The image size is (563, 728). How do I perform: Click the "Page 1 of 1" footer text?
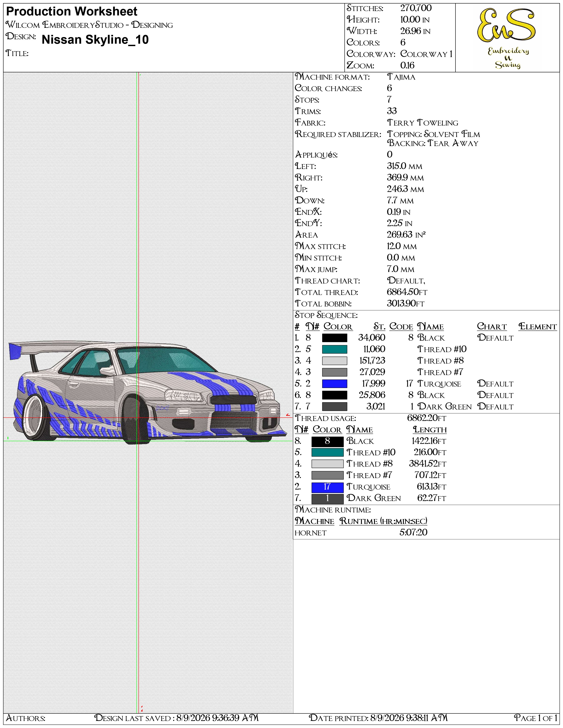[536, 718]
